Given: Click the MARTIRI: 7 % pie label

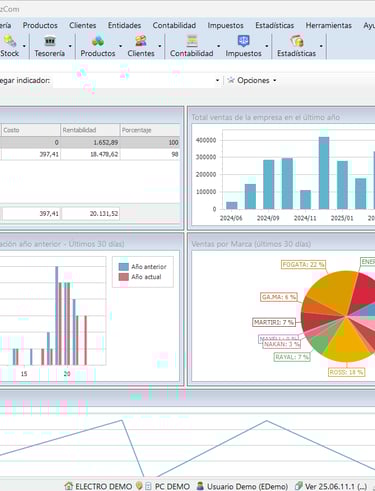Looking at the screenshot, I should pos(274,322).
